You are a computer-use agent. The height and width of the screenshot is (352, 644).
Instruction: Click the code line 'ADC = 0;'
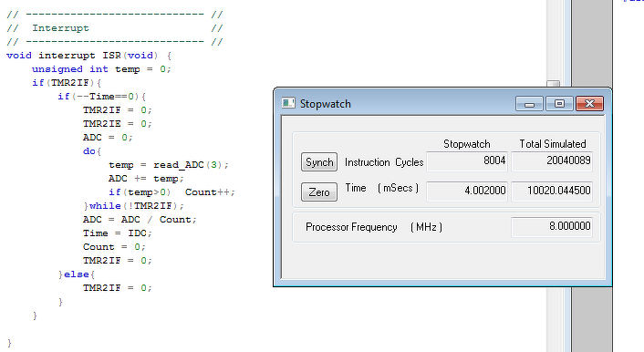(x=108, y=137)
